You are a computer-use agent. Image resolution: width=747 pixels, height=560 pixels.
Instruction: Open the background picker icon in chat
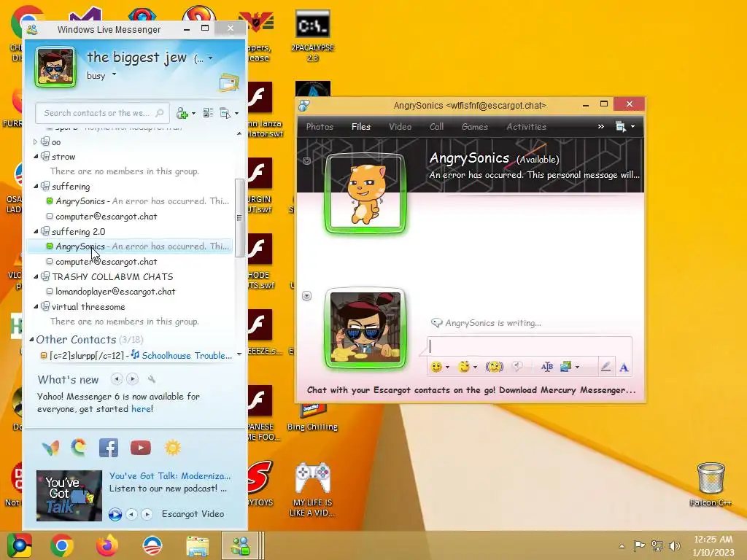point(565,367)
